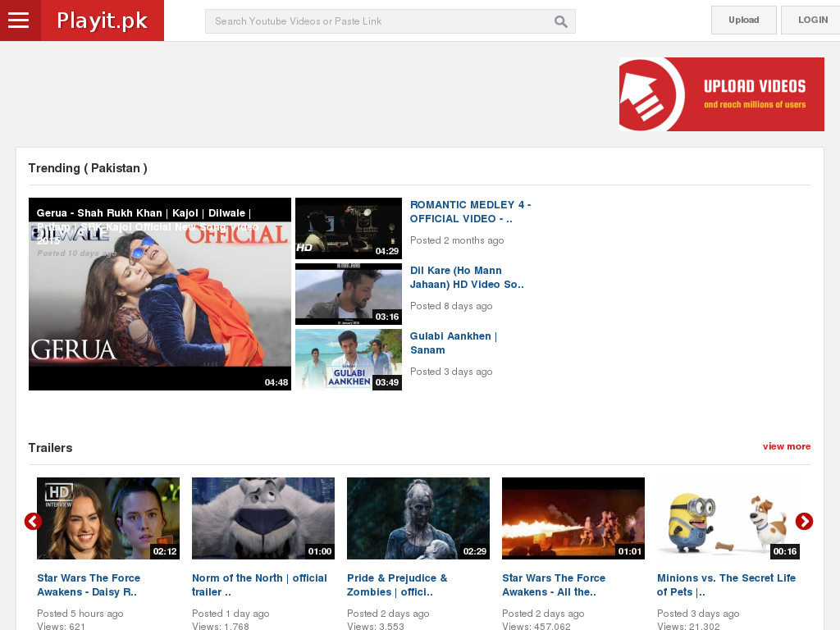Open view more trailers link
Viewport: 840px width, 630px height.
pyautogui.click(x=786, y=446)
